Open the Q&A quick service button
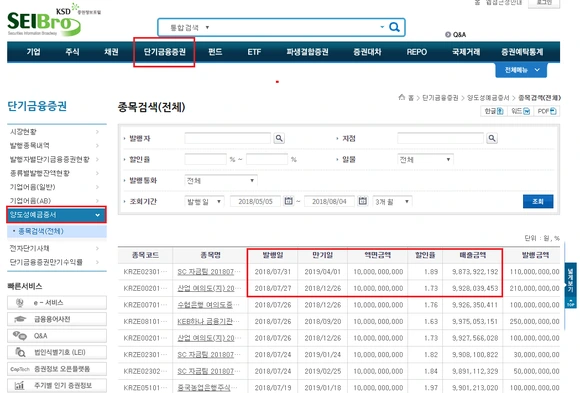The height and width of the screenshot is (393, 580). (x=57, y=336)
